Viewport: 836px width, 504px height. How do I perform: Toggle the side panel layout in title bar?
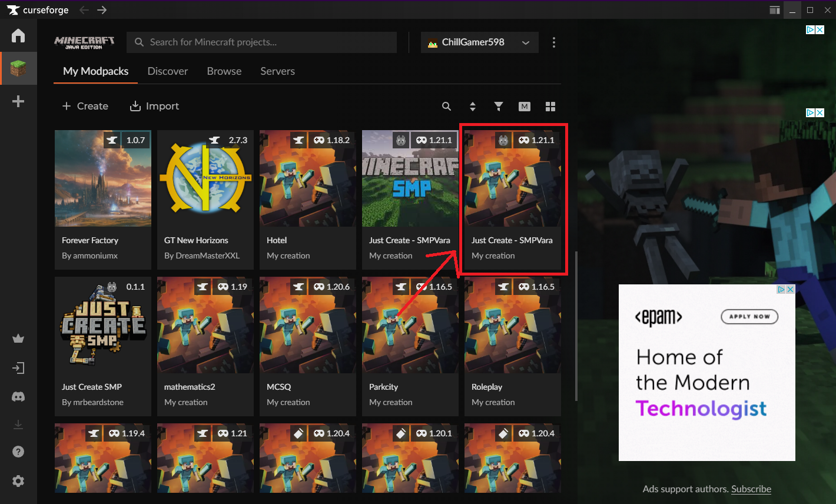(775, 10)
